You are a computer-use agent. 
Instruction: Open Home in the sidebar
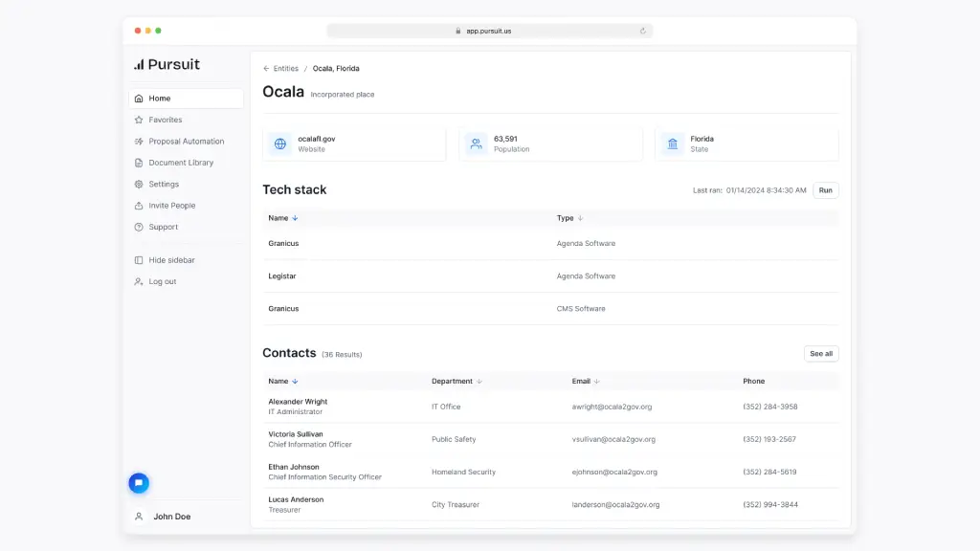(187, 99)
